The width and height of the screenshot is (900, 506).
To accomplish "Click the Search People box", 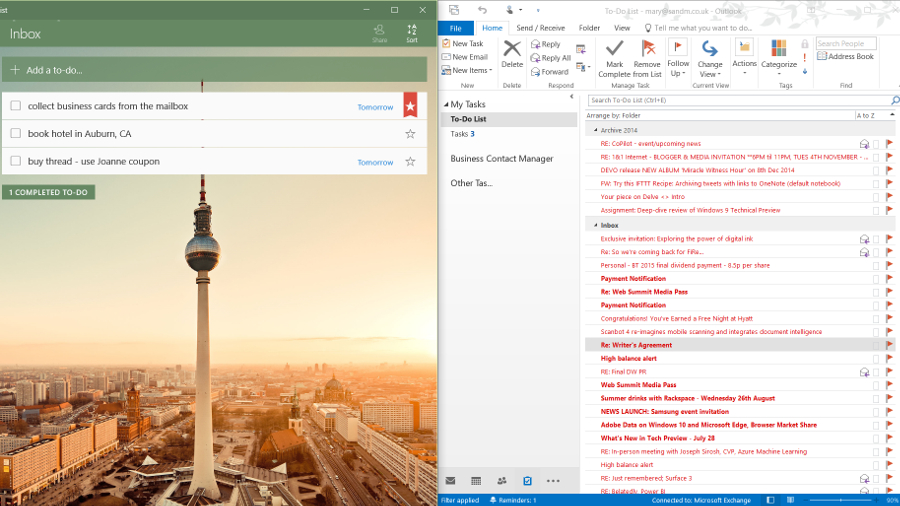I will (846, 44).
